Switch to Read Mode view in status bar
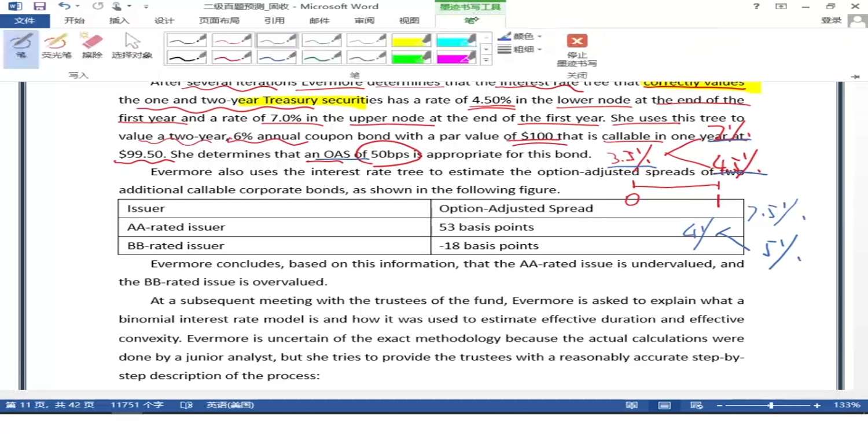 tap(632, 406)
